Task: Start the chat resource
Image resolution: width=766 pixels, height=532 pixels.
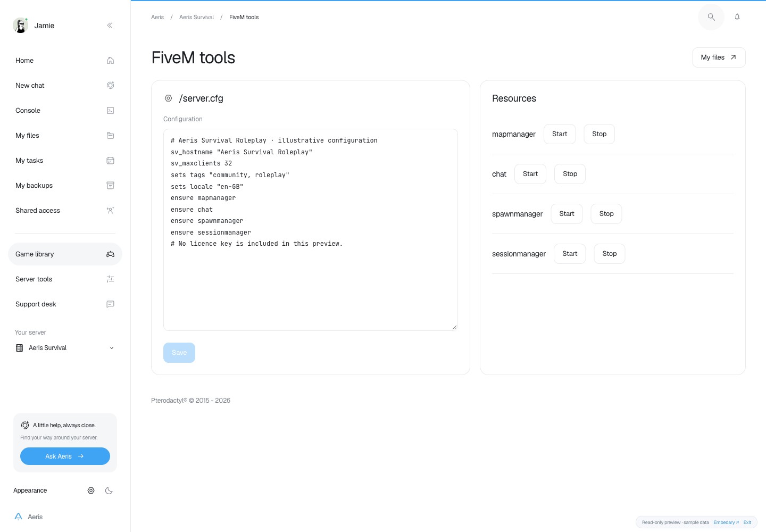Action: pyautogui.click(x=530, y=174)
